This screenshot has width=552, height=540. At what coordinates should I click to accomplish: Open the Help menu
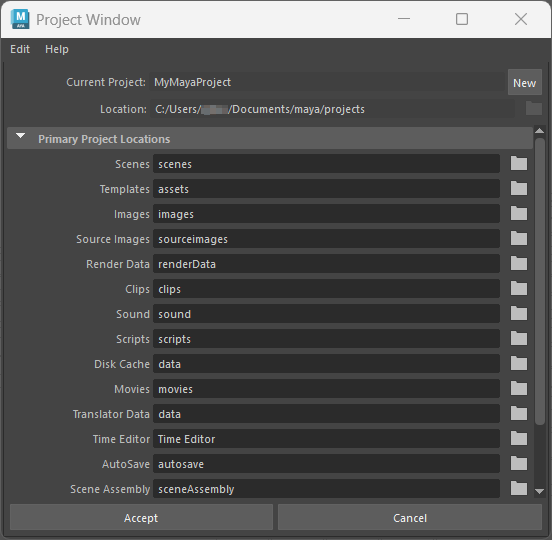point(57,49)
